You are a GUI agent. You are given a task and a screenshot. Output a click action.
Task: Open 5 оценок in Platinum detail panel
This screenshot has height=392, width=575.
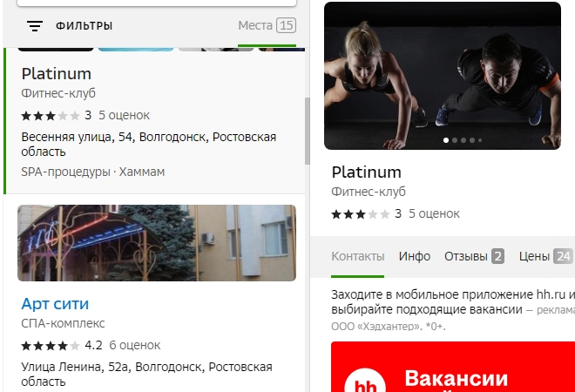[x=434, y=213]
